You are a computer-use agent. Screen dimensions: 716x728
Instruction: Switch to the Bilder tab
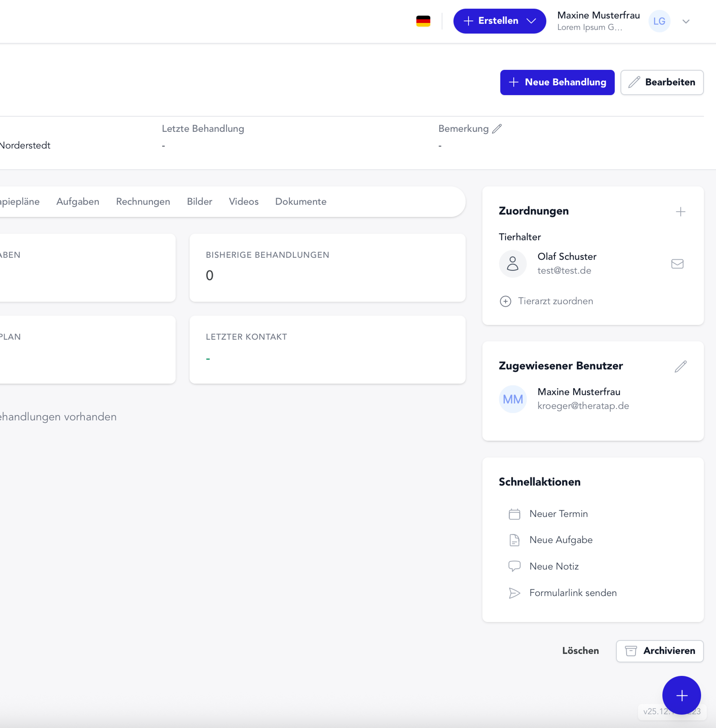[199, 202]
